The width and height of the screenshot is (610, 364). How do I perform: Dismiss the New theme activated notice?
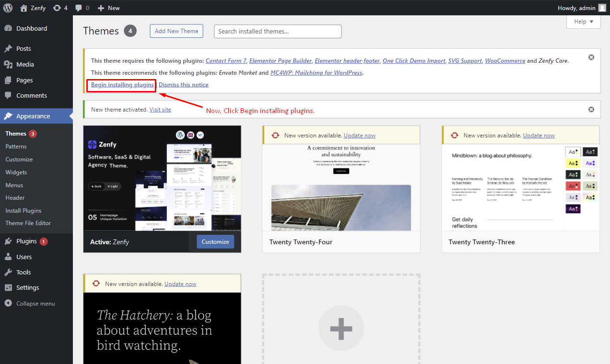click(591, 109)
